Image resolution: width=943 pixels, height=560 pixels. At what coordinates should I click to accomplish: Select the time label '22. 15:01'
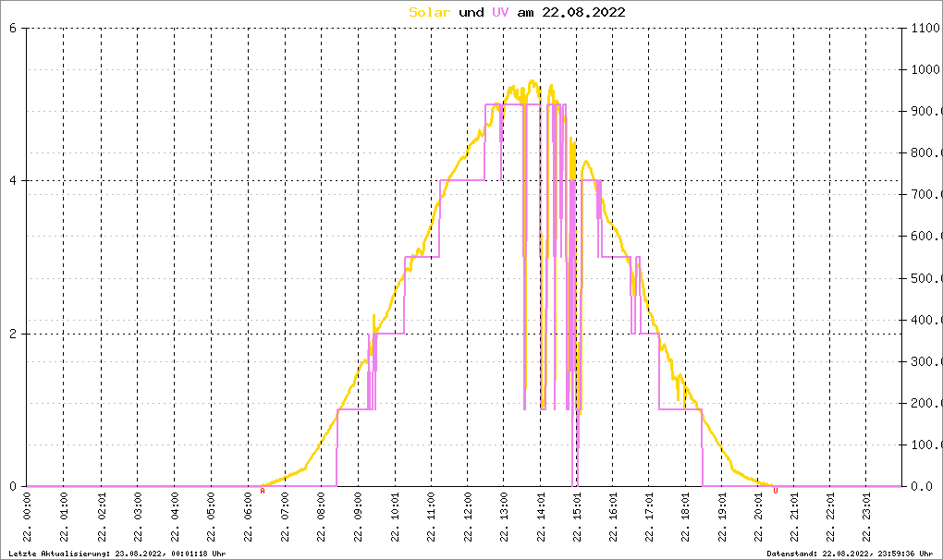(577, 517)
